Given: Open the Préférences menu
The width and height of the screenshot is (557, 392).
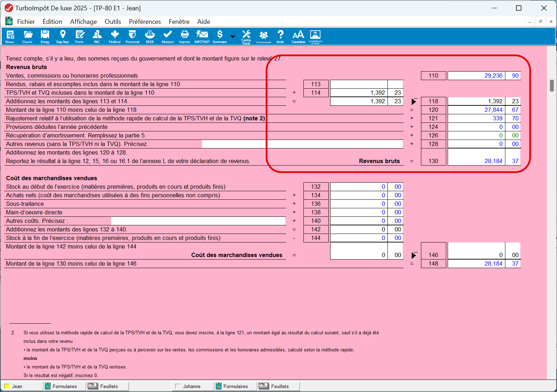Looking at the screenshot, I should 145,22.
